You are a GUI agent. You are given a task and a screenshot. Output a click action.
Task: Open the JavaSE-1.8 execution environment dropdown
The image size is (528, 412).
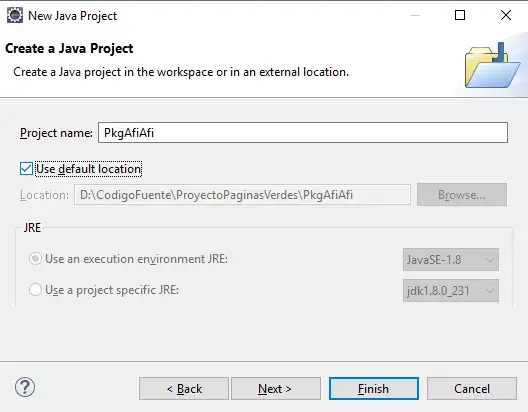(x=451, y=260)
